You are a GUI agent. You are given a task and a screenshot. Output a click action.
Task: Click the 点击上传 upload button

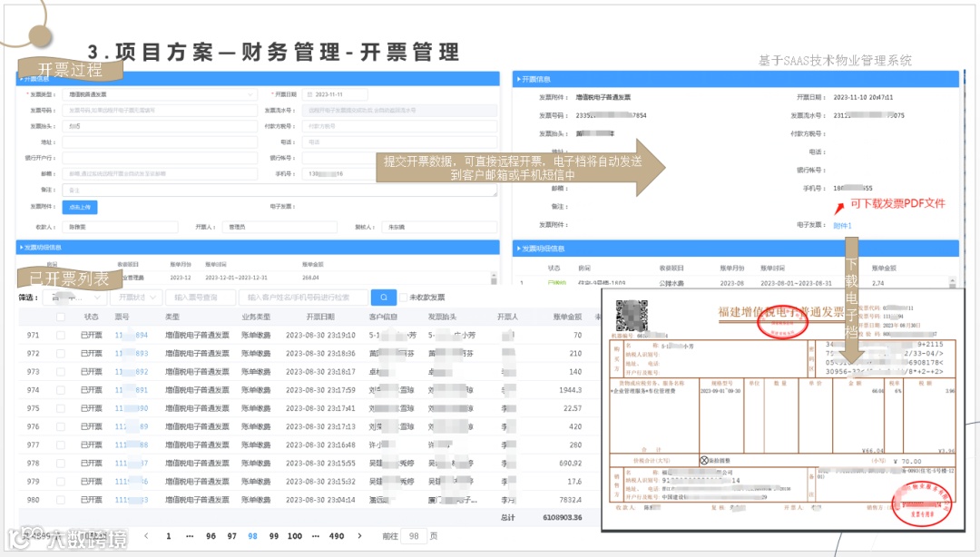coord(80,207)
